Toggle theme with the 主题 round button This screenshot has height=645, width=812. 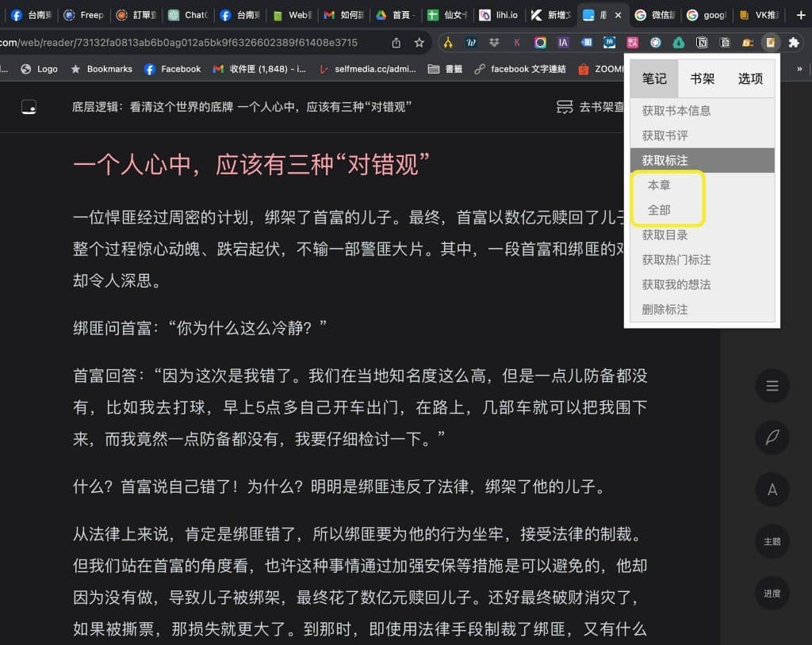[772, 541]
